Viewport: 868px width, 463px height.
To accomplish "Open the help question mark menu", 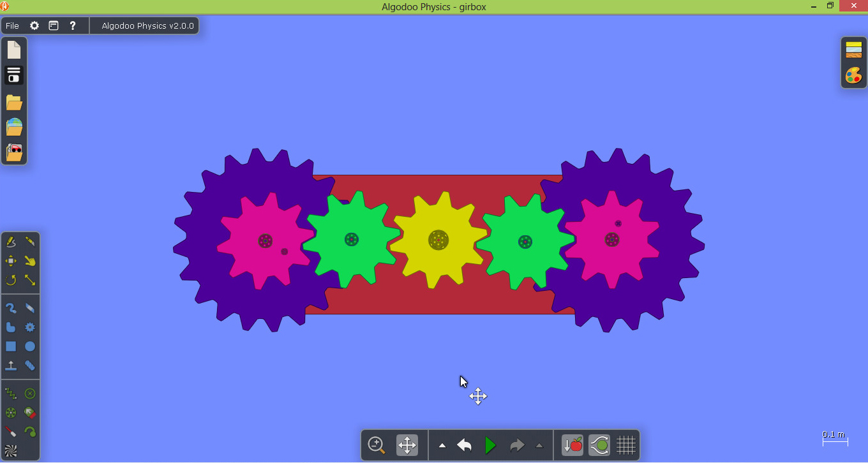I will pyautogui.click(x=73, y=26).
